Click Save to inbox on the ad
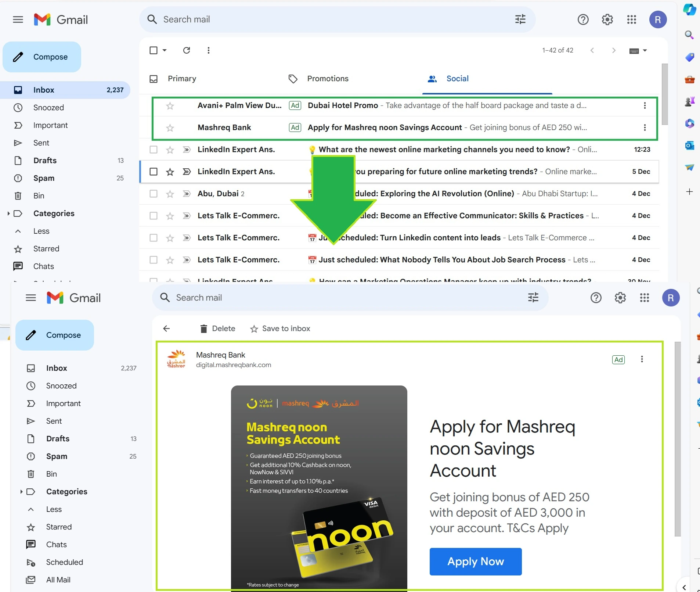Screen dimensions: 700x592 click(x=280, y=329)
